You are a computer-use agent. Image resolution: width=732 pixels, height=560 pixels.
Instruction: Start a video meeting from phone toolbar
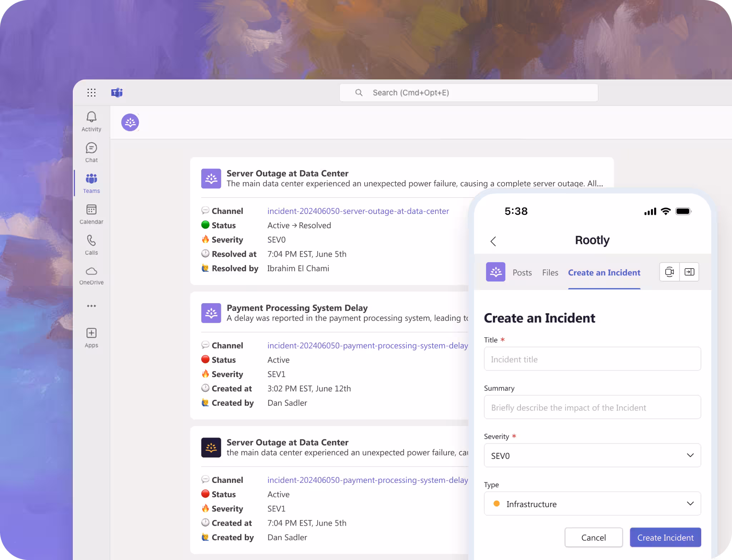click(669, 272)
